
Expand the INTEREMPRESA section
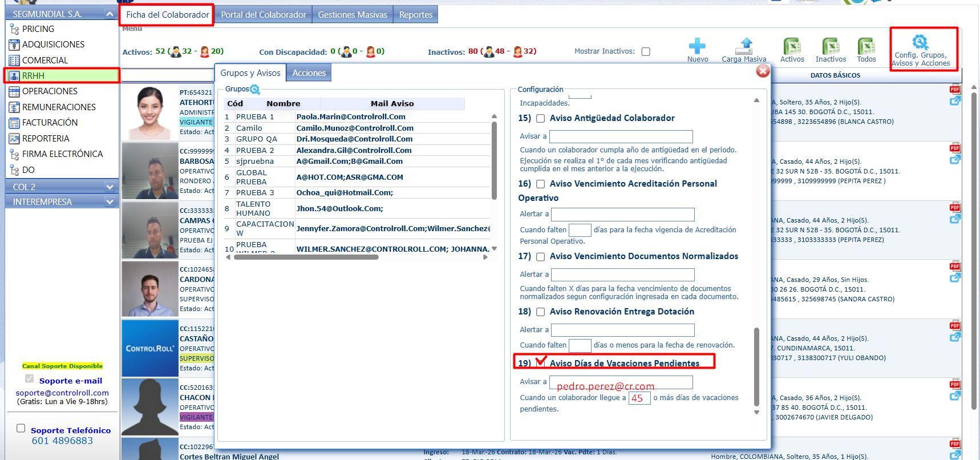coord(110,202)
